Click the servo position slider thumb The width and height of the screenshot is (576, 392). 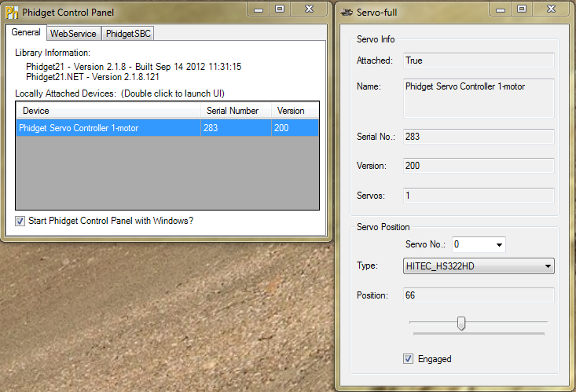[461, 324]
